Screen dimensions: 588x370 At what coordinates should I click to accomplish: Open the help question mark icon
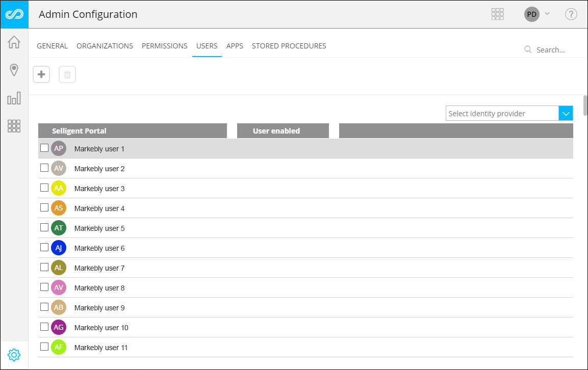tap(571, 14)
